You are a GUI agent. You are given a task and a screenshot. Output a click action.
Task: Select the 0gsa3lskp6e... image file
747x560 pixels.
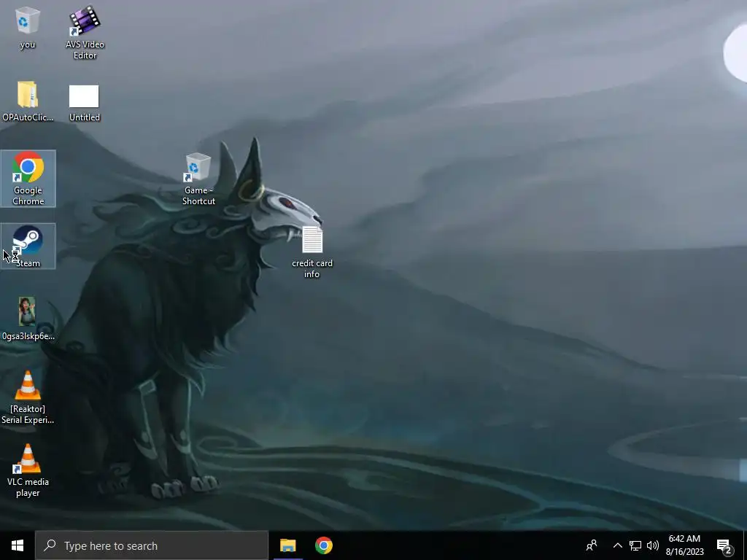[x=28, y=319]
